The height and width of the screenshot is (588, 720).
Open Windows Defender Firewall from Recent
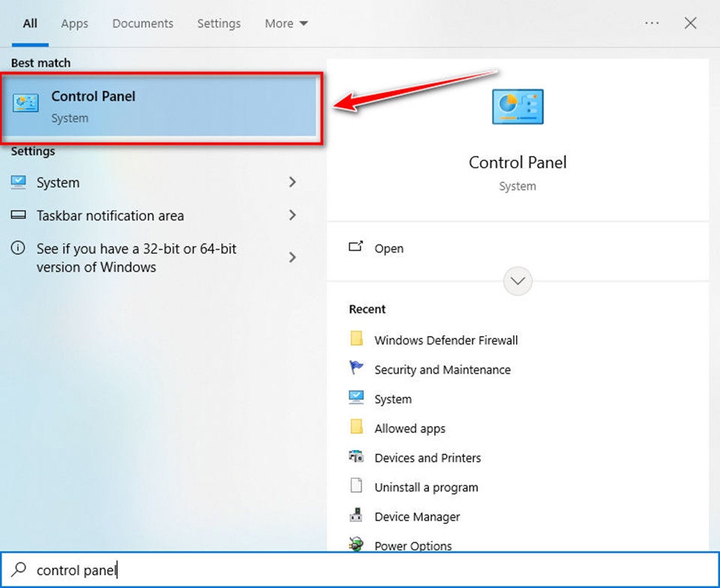445,340
